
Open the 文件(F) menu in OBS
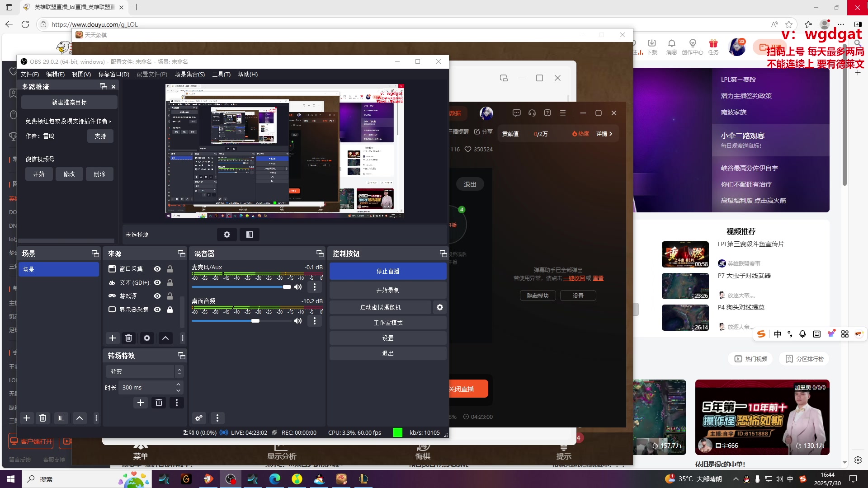29,74
